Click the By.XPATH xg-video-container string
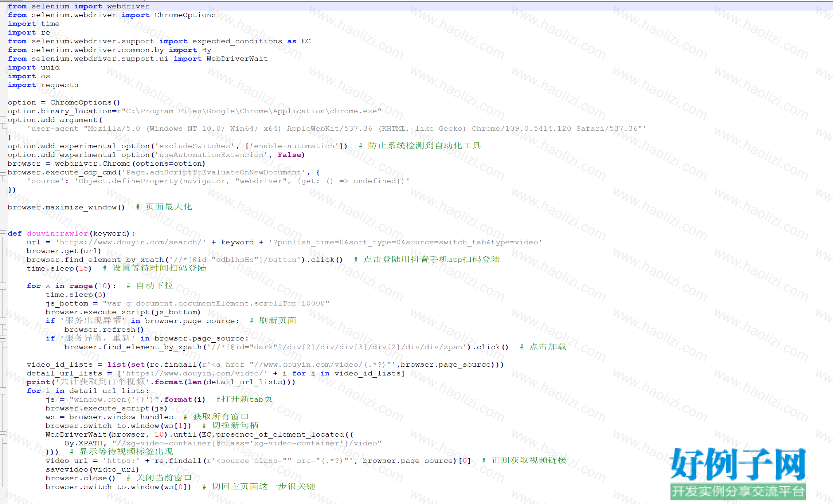 pos(247,443)
